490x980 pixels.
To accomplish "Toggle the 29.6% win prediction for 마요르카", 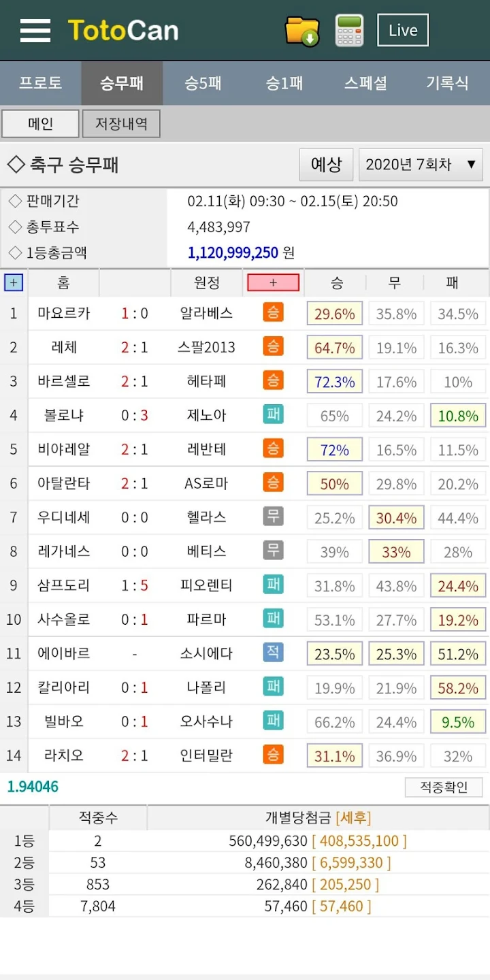I will tap(334, 313).
